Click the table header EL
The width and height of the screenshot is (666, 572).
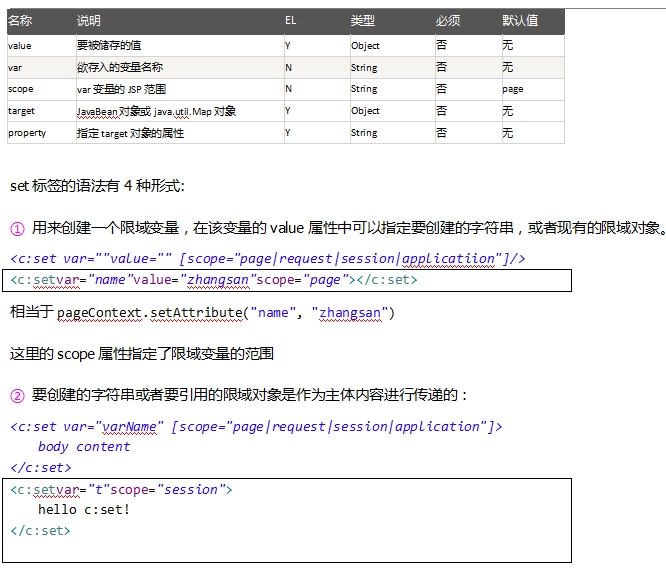(291, 20)
